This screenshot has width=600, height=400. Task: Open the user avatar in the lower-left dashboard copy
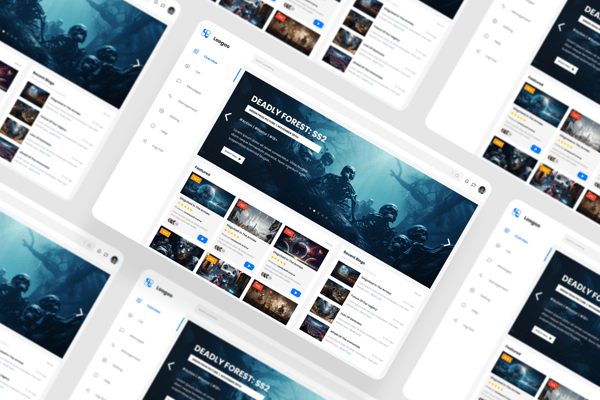(114, 260)
